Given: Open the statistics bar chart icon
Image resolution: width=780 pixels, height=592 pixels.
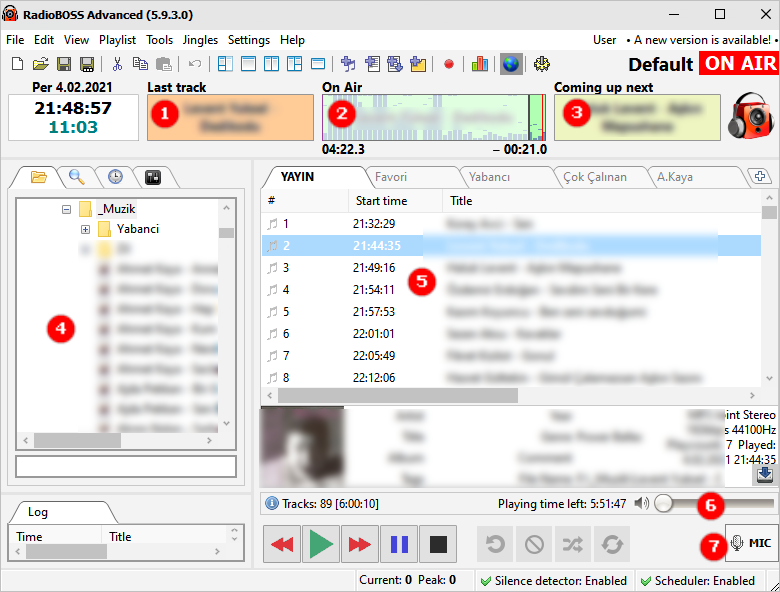Looking at the screenshot, I should (x=480, y=64).
